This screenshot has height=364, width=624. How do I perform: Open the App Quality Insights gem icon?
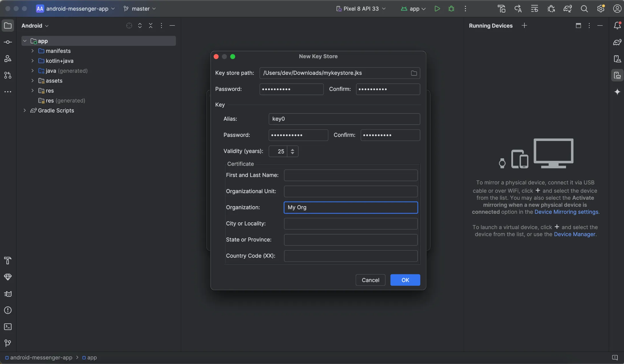[x=8, y=277]
